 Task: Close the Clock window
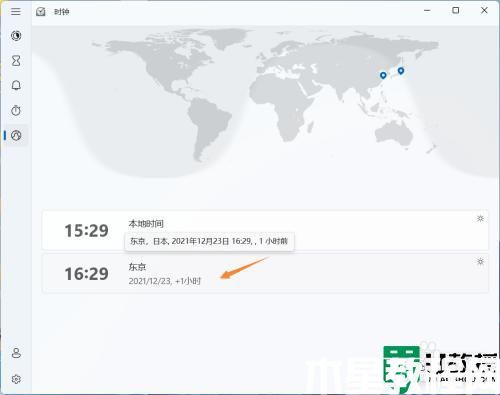tap(484, 11)
